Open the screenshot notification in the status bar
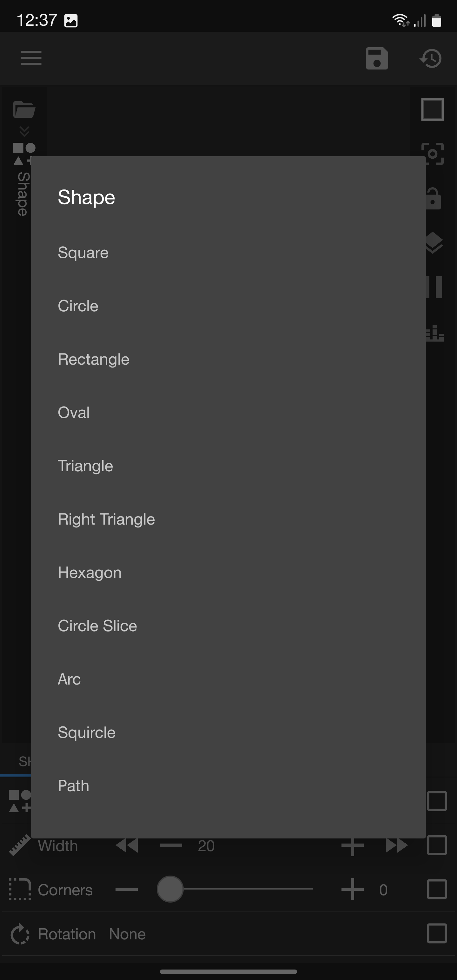 (x=71, y=21)
